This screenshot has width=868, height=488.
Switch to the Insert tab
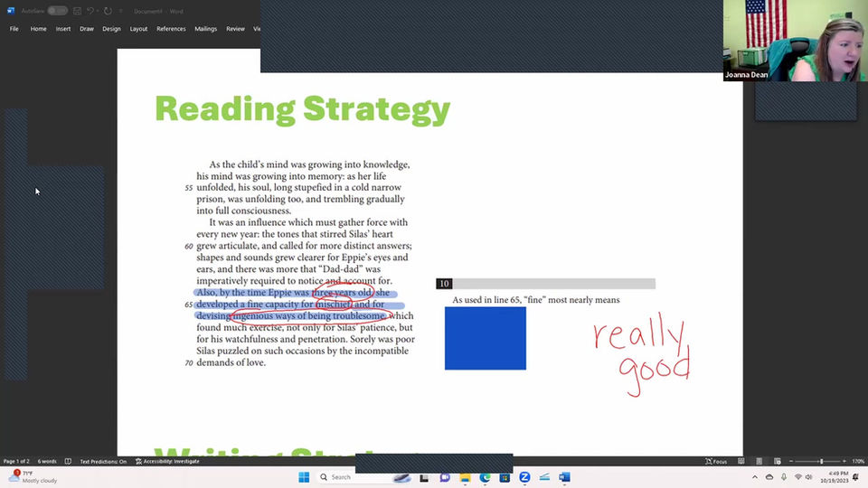pos(63,29)
